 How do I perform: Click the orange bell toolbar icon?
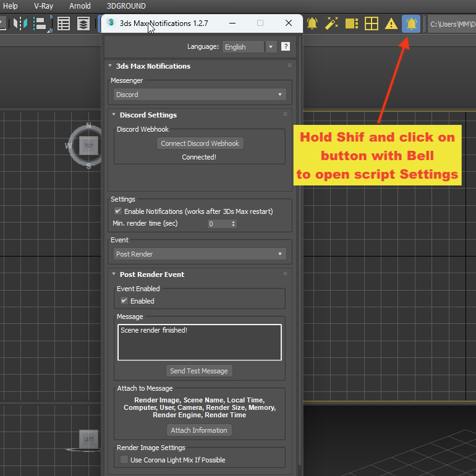pos(312,23)
